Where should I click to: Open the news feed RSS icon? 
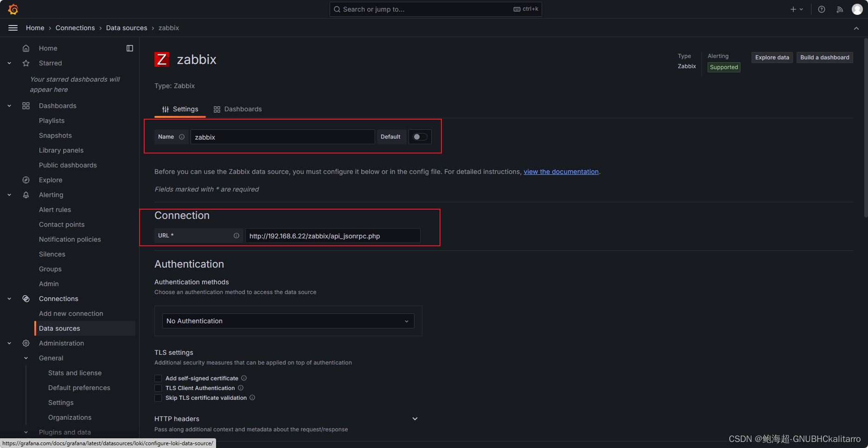pos(840,9)
